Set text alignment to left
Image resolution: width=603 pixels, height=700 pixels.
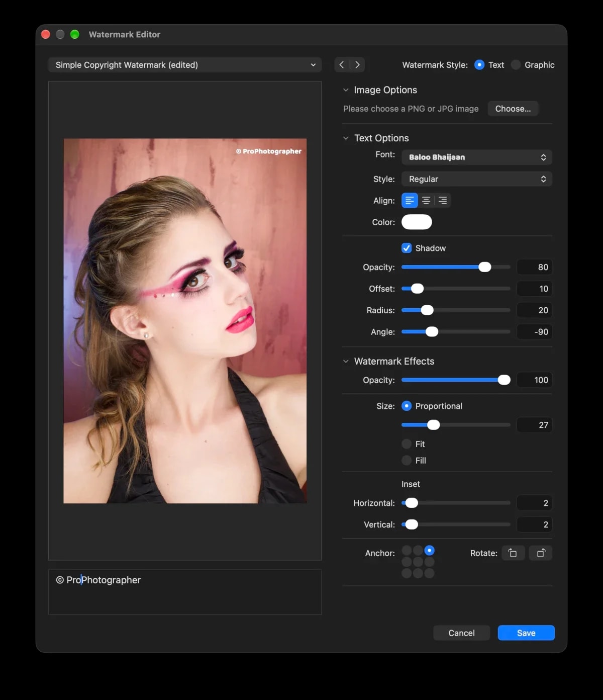[410, 201]
